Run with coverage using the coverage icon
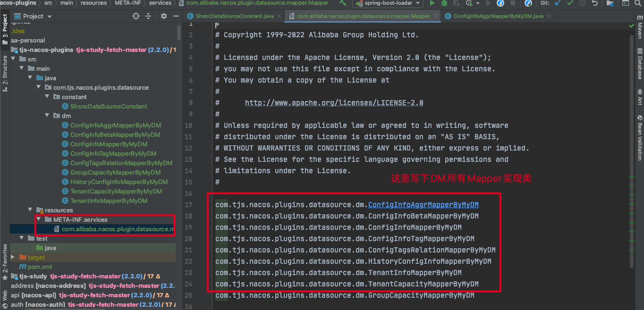Viewport: 644px width, 310px height. pyautogui.click(x=456, y=3)
